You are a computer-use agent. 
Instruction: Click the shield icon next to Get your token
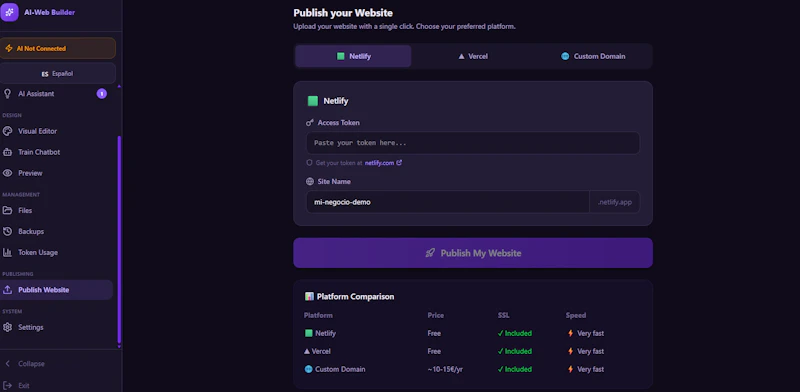(x=309, y=163)
